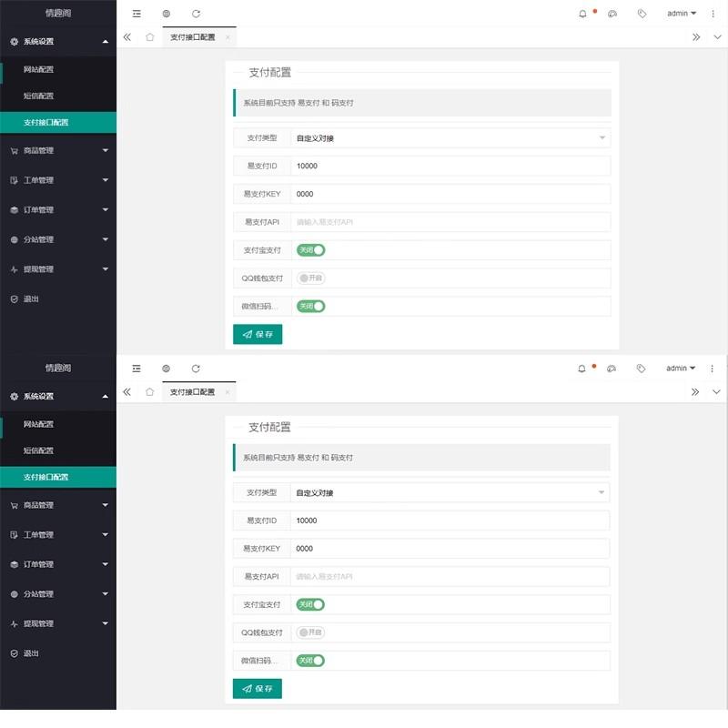
Task: Click the 保存 button in the upper form
Action: point(258,334)
